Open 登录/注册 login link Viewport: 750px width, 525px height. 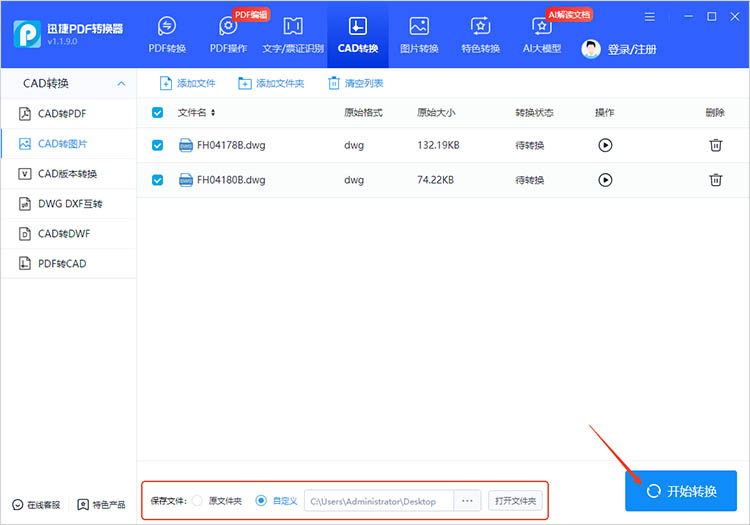pyautogui.click(x=632, y=49)
